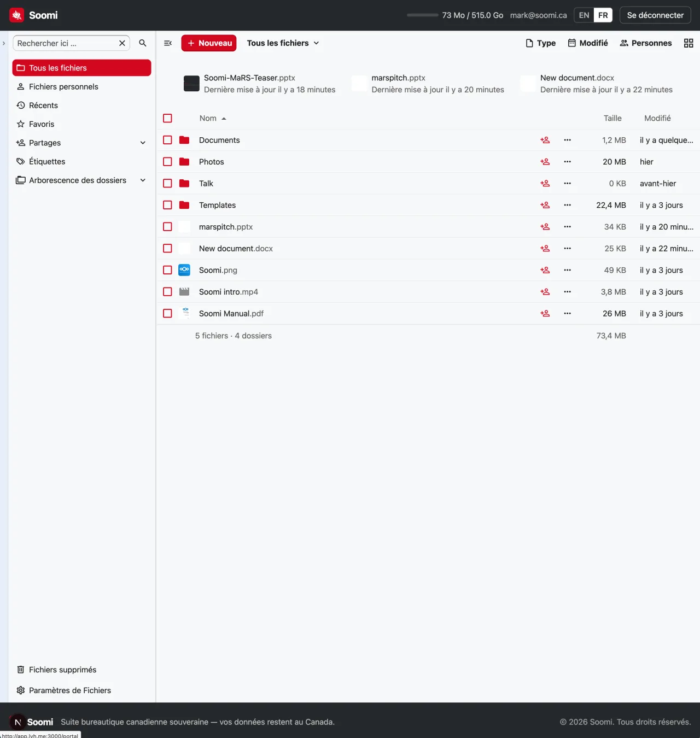
Task: Expand the Partages section chevron
Action: pyautogui.click(x=143, y=143)
